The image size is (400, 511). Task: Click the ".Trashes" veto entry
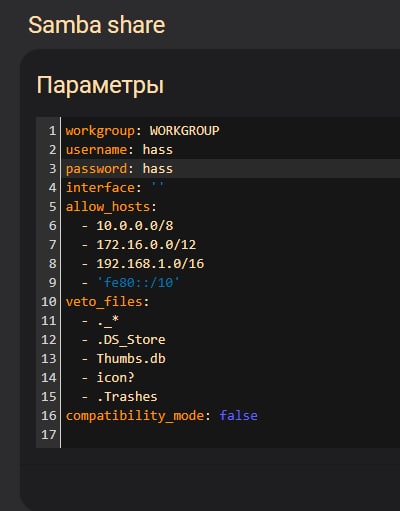click(x=127, y=397)
